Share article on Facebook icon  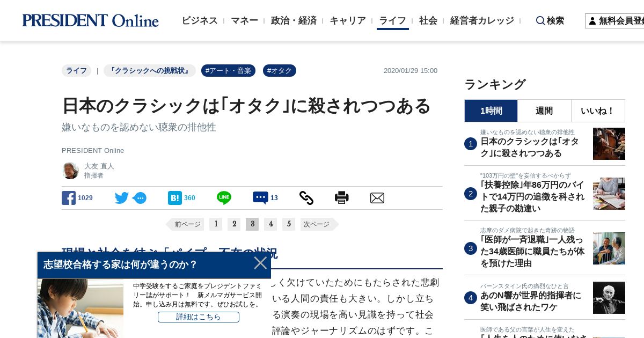point(69,198)
